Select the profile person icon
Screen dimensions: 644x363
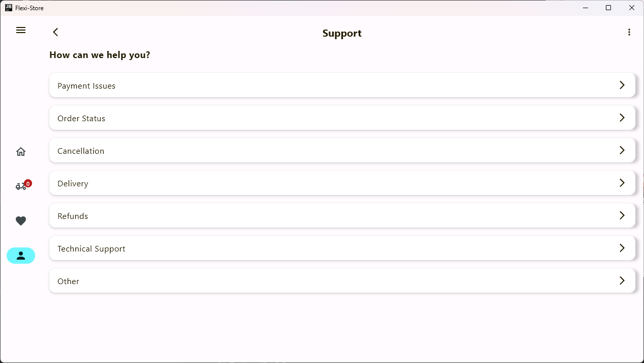21,256
